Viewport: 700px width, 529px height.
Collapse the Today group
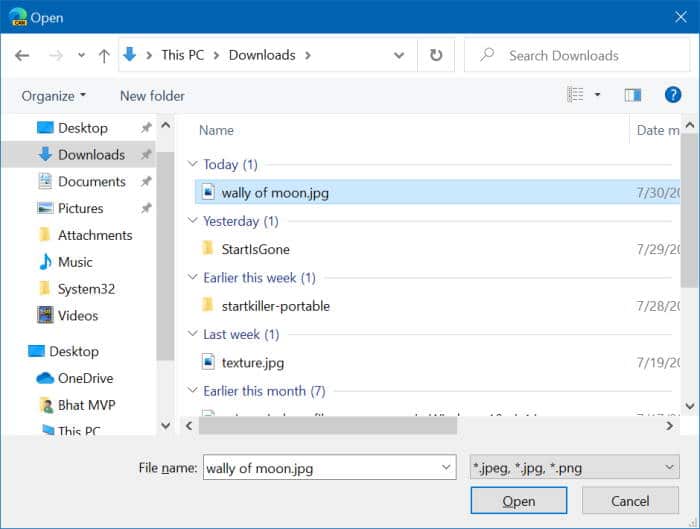coord(192,165)
